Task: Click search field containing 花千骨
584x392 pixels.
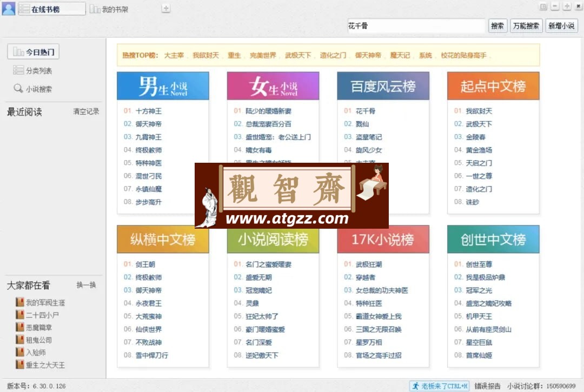Action: tap(416, 26)
